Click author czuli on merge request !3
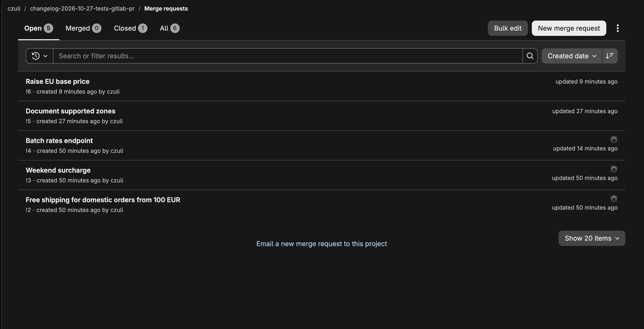This screenshot has width=644, height=329. 117,180
